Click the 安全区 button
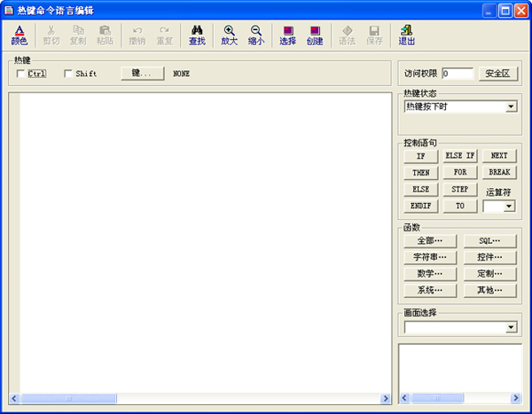 [498, 74]
